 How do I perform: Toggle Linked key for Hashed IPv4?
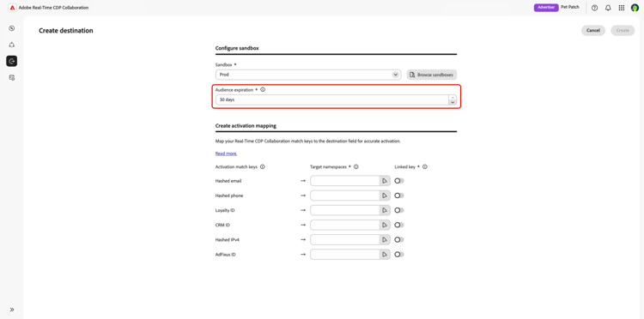(x=399, y=239)
